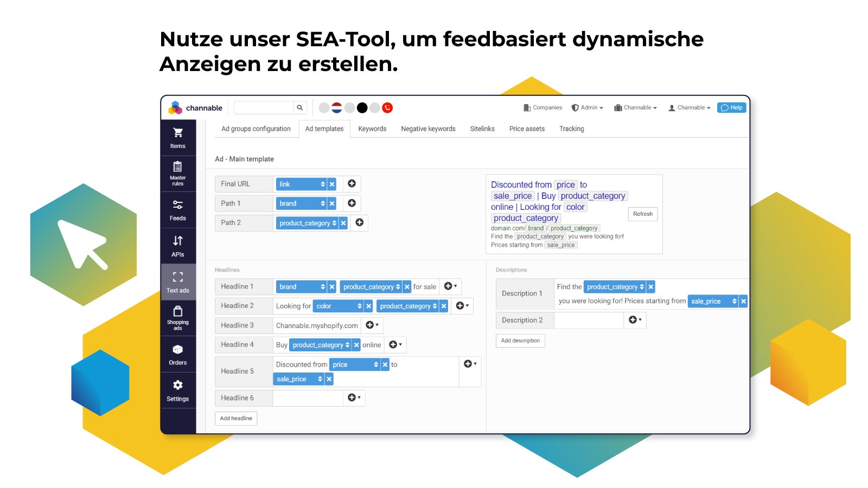The image size is (868, 488).
Task: Expand Description 2 add-element plus menu
Action: click(x=635, y=320)
